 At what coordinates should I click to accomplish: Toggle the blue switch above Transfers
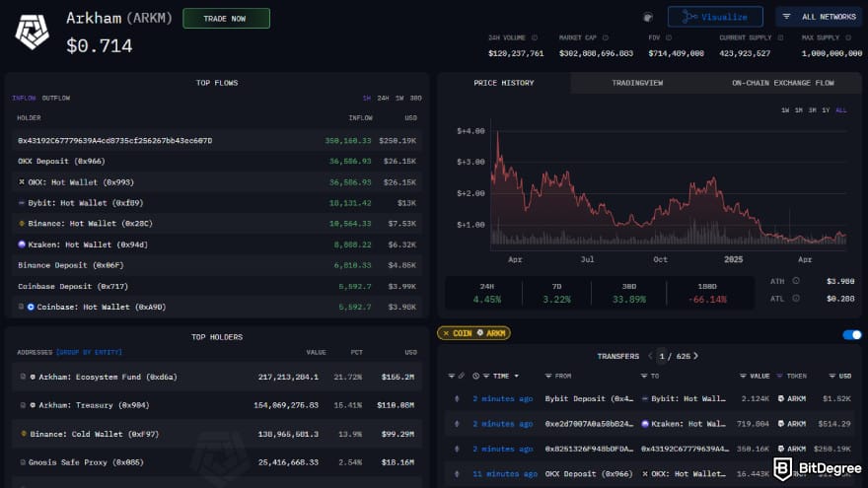[852, 335]
